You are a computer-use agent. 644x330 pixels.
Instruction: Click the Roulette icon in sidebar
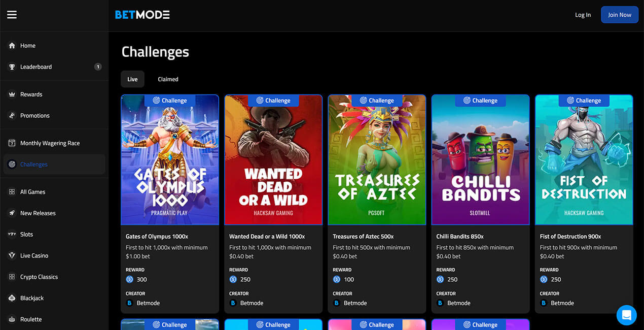(12, 320)
